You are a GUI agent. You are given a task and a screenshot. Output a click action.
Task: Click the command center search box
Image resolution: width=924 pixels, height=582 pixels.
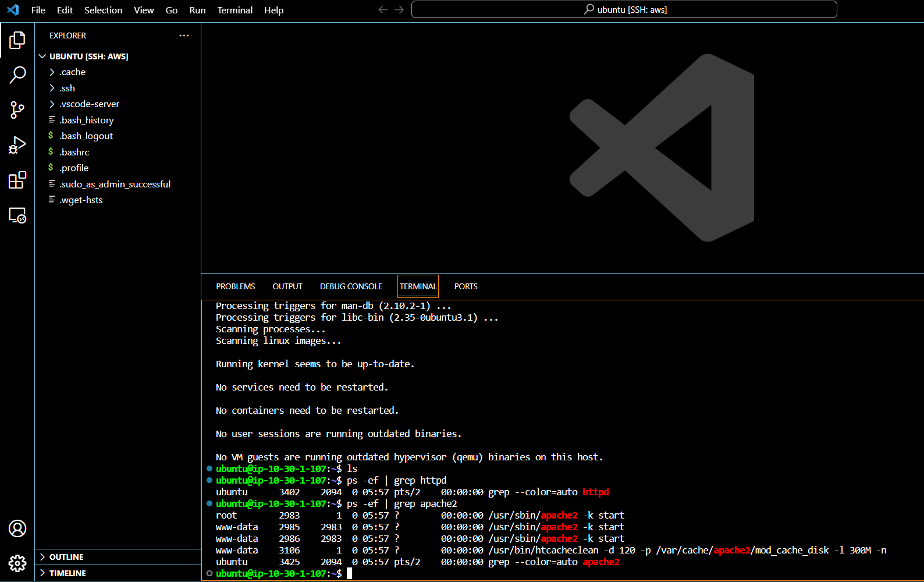[x=624, y=9]
